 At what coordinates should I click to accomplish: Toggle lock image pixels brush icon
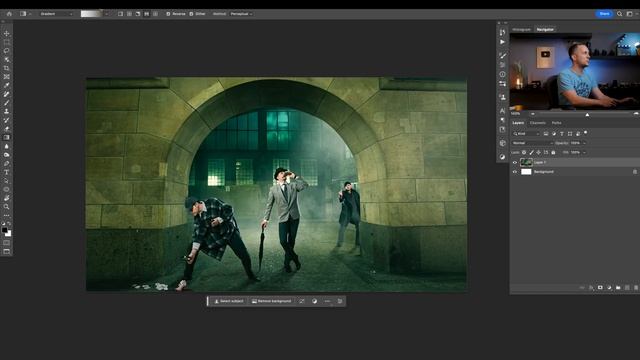(531, 152)
